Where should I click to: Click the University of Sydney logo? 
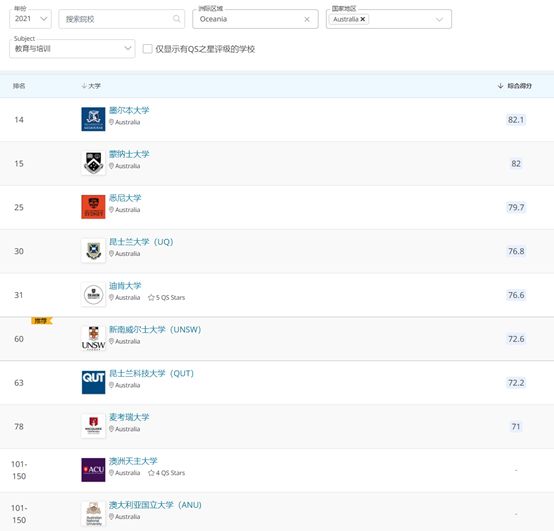[x=93, y=207]
